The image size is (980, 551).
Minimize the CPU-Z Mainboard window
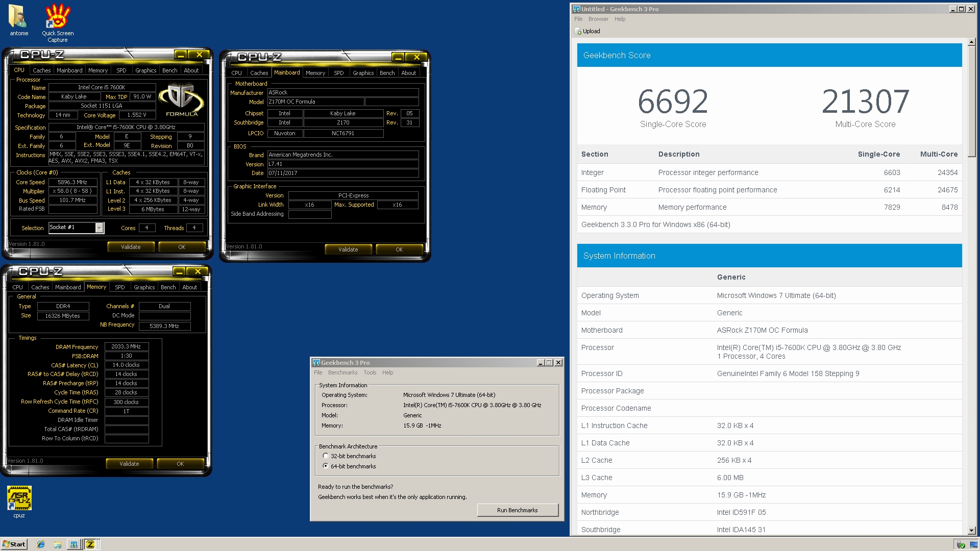(x=399, y=57)
